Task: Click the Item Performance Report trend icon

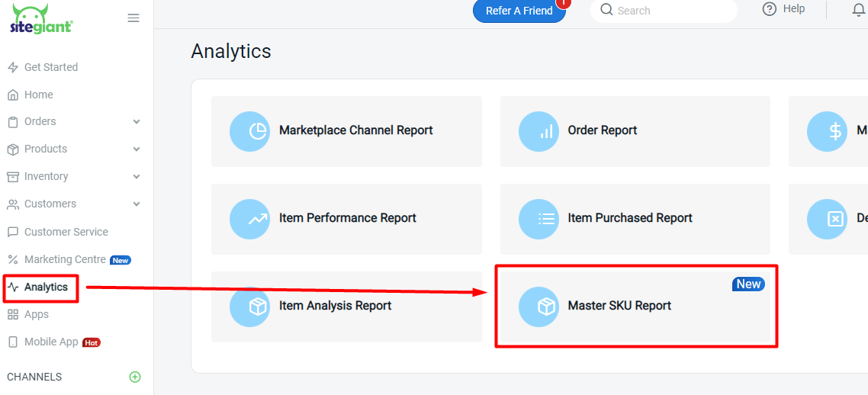Action: [249, 219]
